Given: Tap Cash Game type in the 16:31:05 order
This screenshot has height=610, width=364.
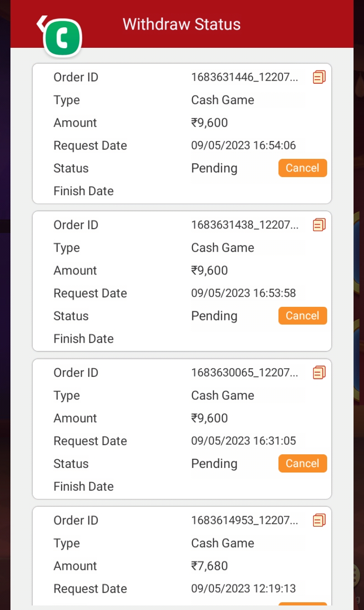Looking at the screenshot, I should [x=222, y=396].
